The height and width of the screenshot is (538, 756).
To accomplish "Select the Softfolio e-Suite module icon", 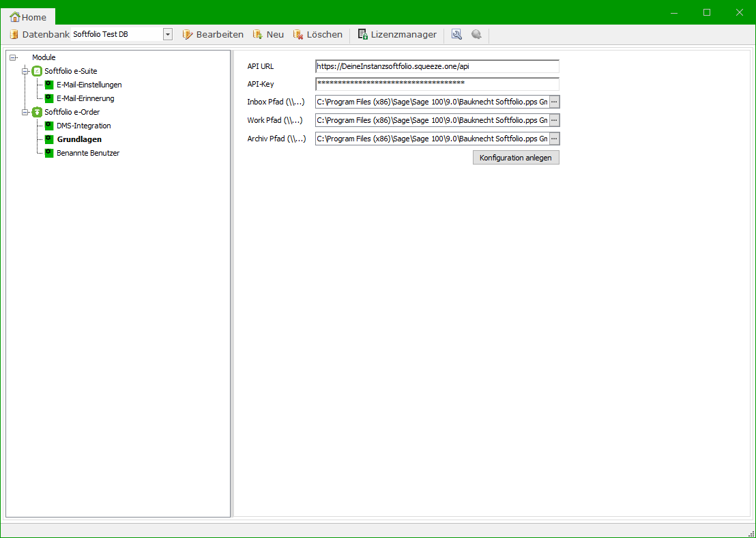I will [37, 71].
